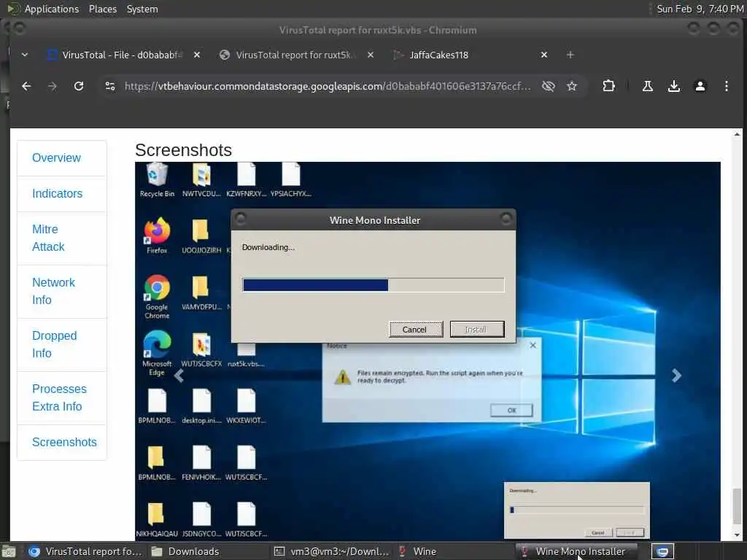The width and height of the screenshot is (747, 560).
Task: Open the Indicators section link
Action: pyautogui.click(x=57, y=193)
